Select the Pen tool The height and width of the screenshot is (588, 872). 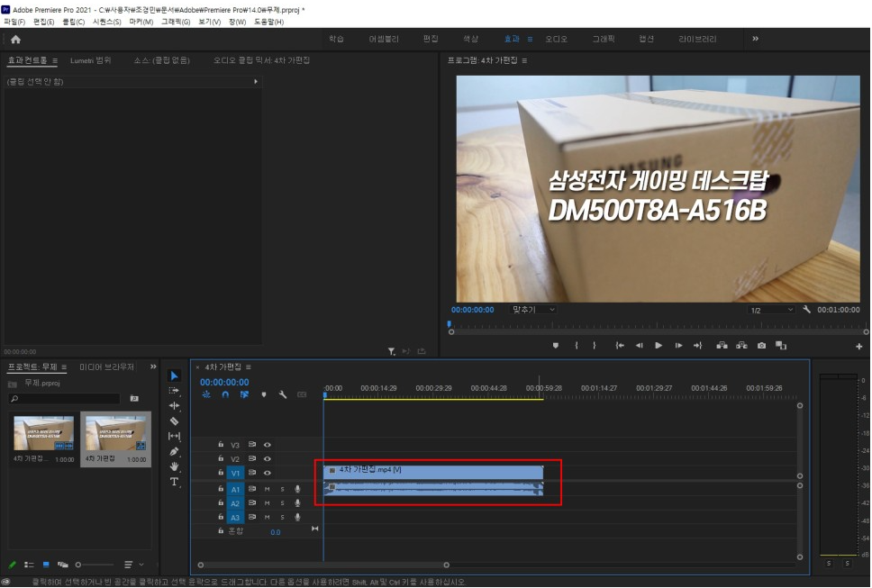click(x=174, y=451)
